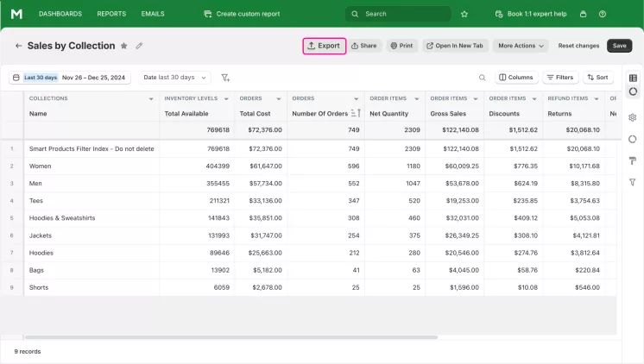Click Reset changes
Viewport: 644px width, 364px height.
[x=578, y=46]
